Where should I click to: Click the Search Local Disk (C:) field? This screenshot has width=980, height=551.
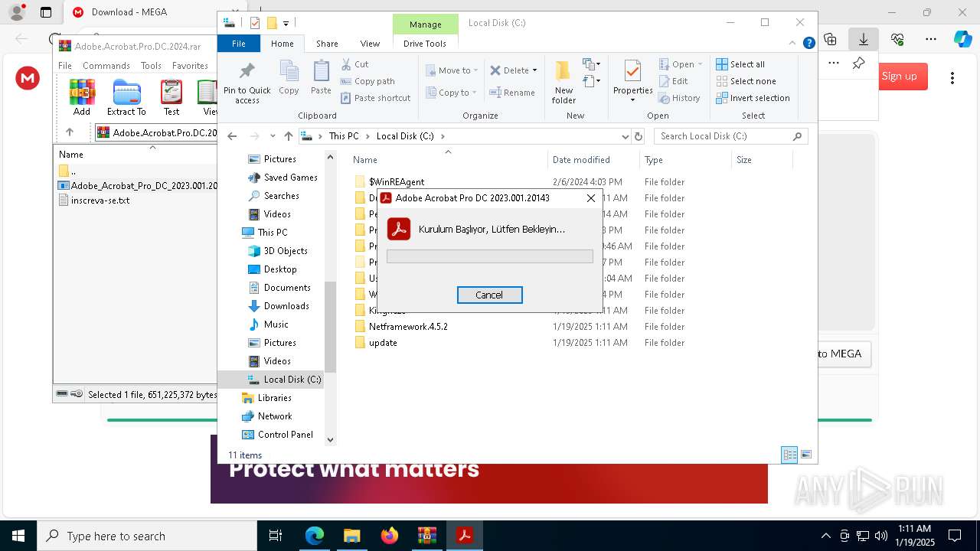tap(730, 136)
